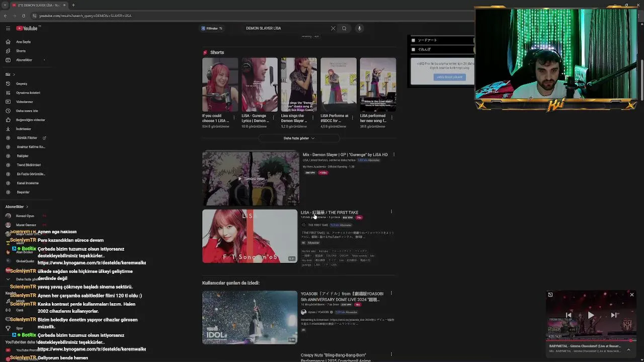
Task: Open more options for Mix Demon Slayer result
Action: 393,154
